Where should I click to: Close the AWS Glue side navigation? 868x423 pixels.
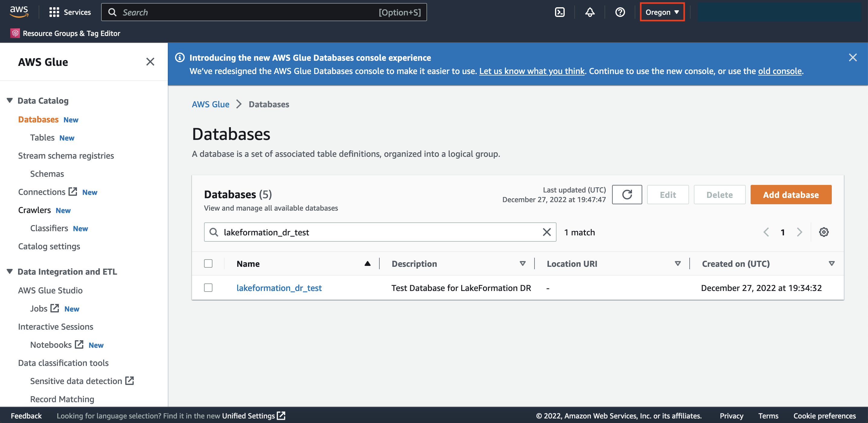click(150, 61)
